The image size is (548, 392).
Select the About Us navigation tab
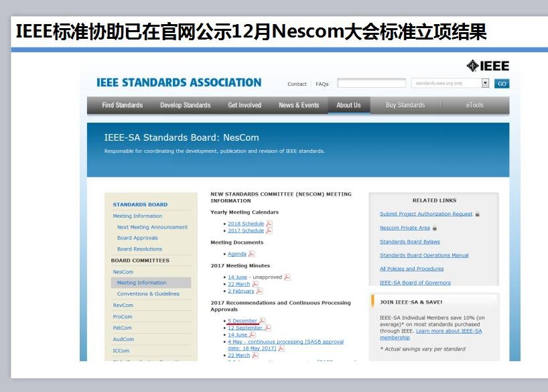click(x=348, y=105)
